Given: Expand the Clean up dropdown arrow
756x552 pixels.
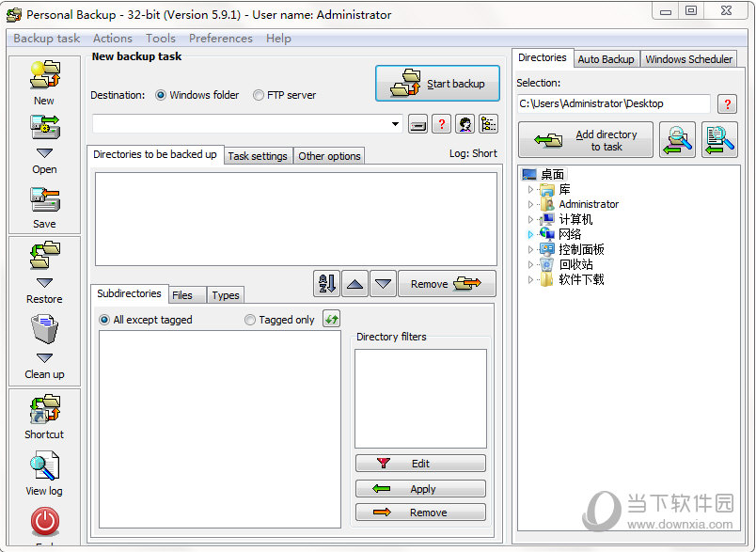Looking at the screenshot, I should tap(44, 357).
